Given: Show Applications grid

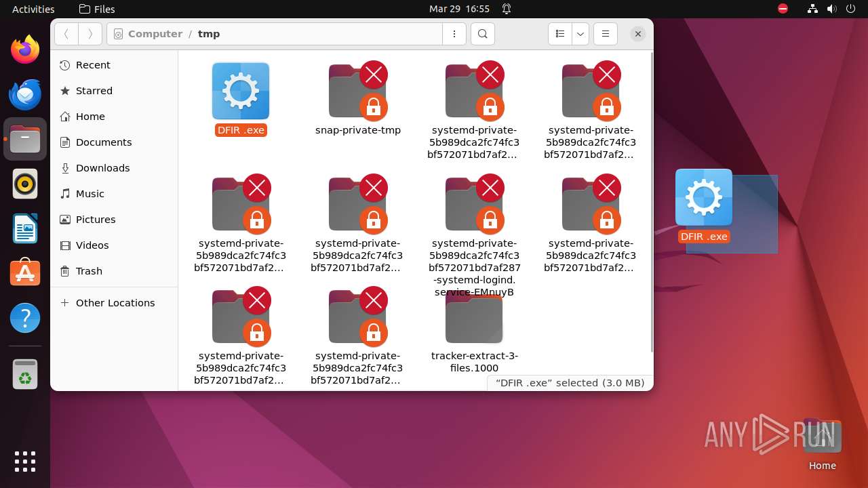Looking at the screenshot, I should [25, 462].
